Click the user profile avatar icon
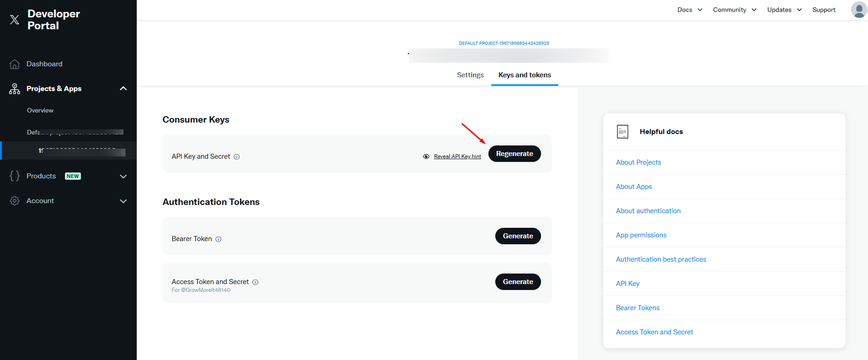The height and width of the screenshot is (360, 868). (x=858, y=10)
